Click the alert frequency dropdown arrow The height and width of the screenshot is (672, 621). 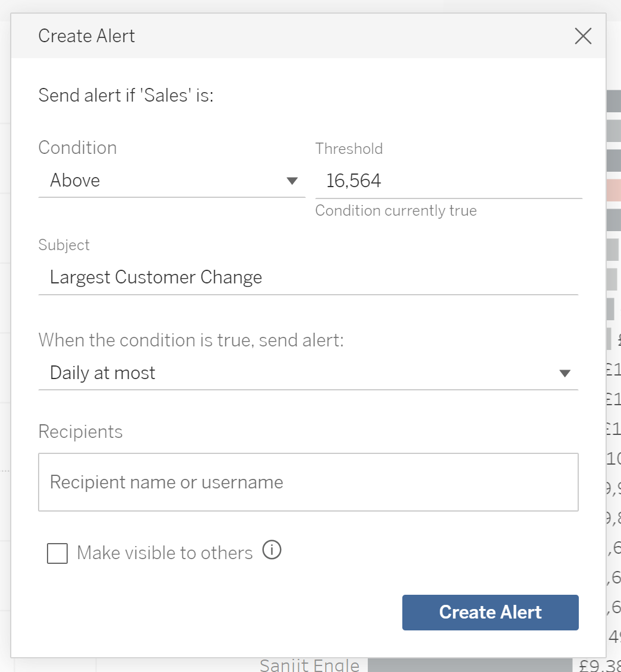click(x=565, y=373)
